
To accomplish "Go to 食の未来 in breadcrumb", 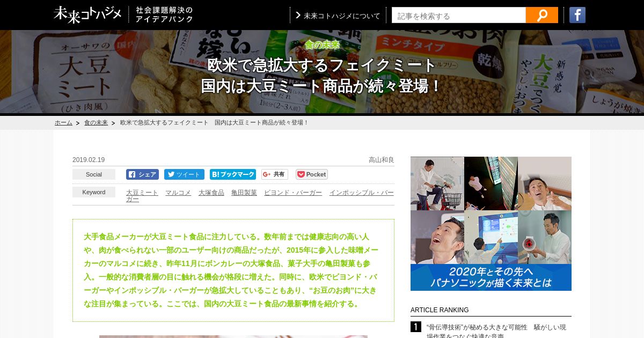I will (96, 123).
